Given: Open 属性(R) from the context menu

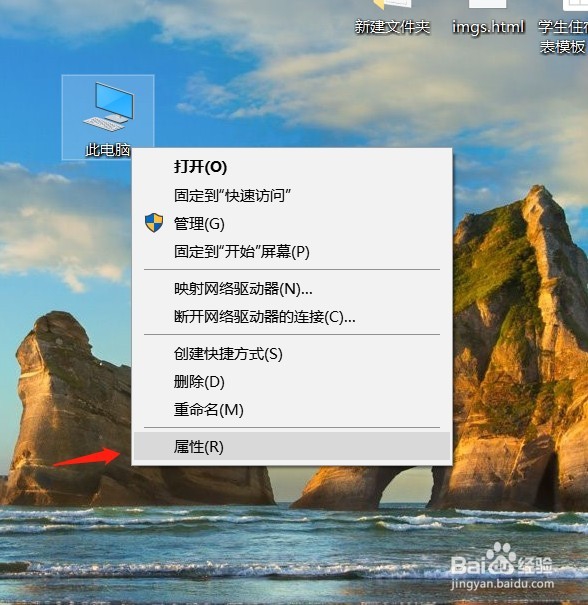Looking at the screenshot, I should pos(292,446).
